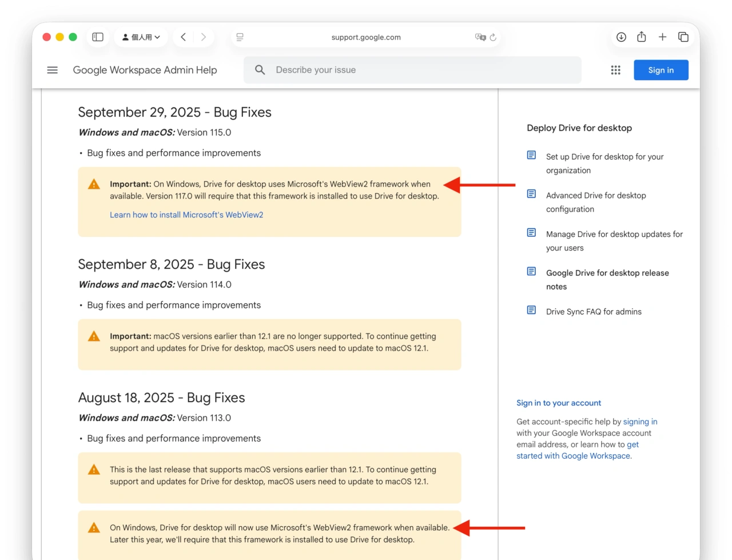Image resolution: width=732 pixels, height=560 pixels.
Task: Open the Learn how to install WebView2 link
Action: pos(186,215)
